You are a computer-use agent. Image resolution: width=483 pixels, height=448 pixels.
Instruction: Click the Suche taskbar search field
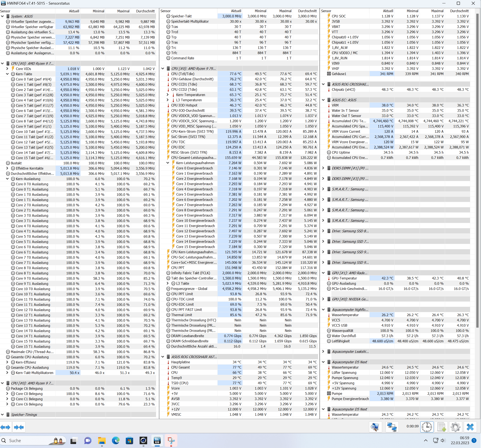coord(33,440)
